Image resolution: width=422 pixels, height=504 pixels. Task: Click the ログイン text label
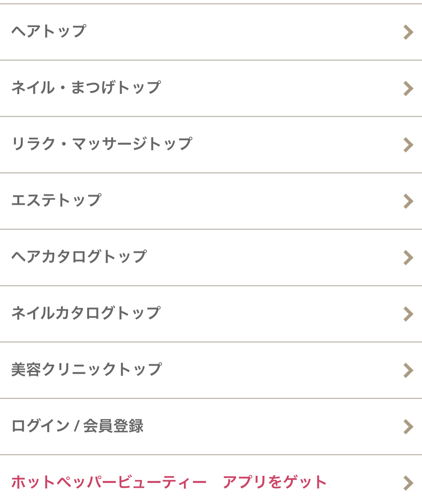point(40,426)
